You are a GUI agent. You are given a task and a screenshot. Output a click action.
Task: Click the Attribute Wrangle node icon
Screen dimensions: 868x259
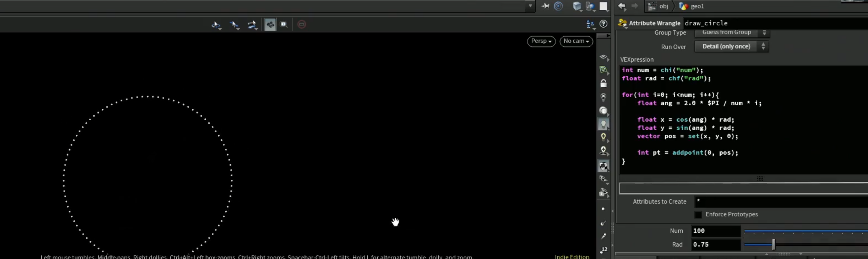622,23
